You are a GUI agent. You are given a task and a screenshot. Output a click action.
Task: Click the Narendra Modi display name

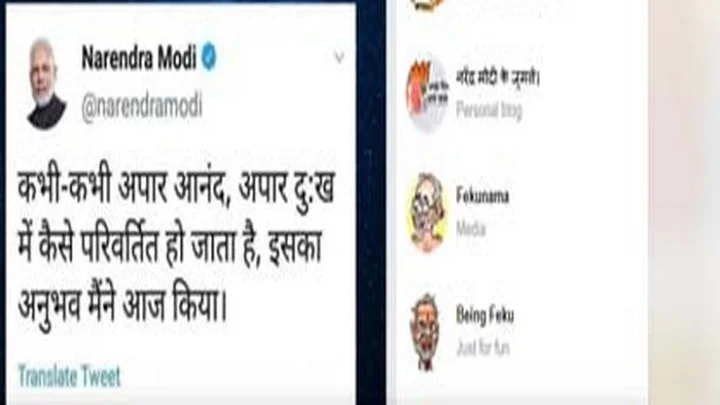[x=139, y=57]
